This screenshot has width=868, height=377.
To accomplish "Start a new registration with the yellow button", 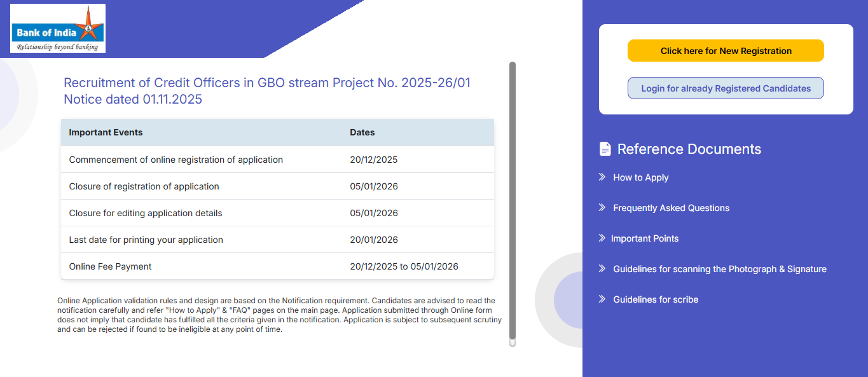I will 726,51.
